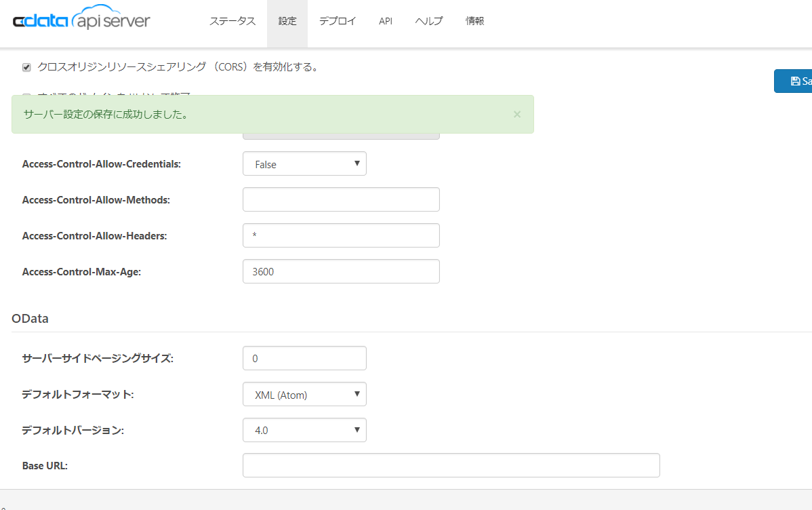Screen dimensions: 812x510
Task: Click the Base URL label
Action: coord(45,466)
